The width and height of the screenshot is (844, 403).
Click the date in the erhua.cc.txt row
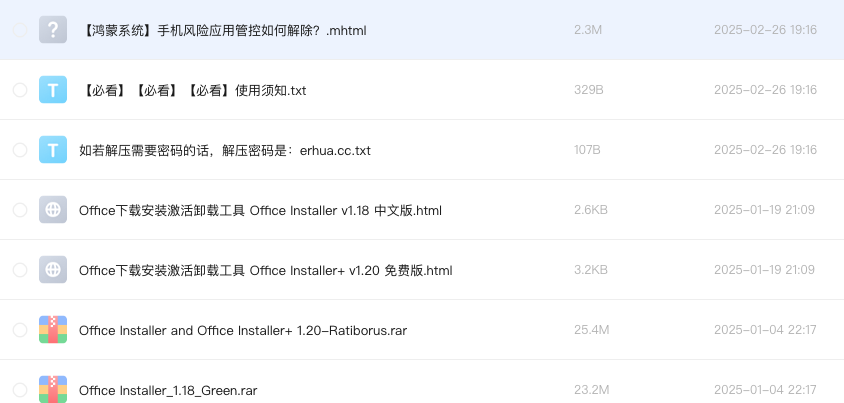point(765,150)
